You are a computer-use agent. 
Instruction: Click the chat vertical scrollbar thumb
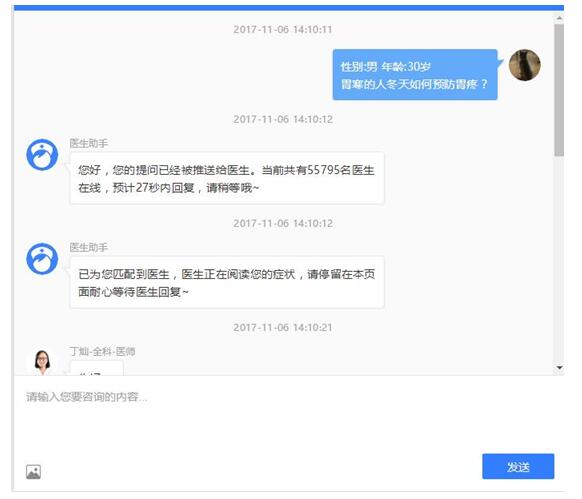tap(559, 90)
